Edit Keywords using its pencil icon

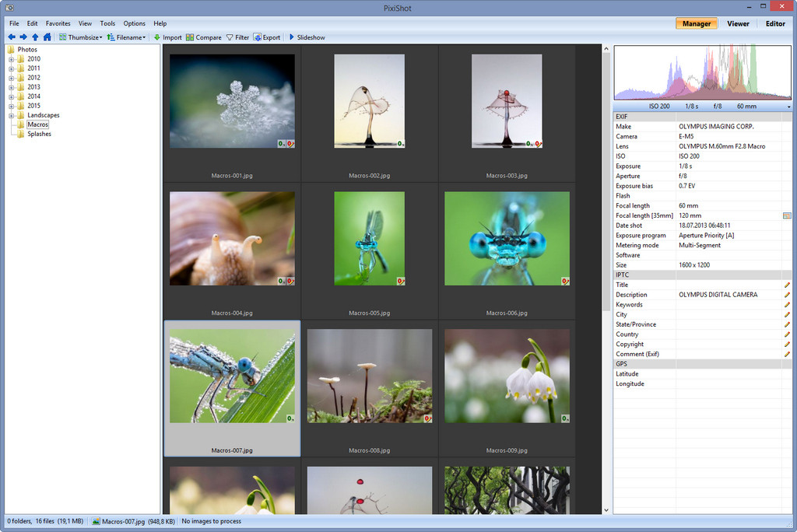pos(787,305)
